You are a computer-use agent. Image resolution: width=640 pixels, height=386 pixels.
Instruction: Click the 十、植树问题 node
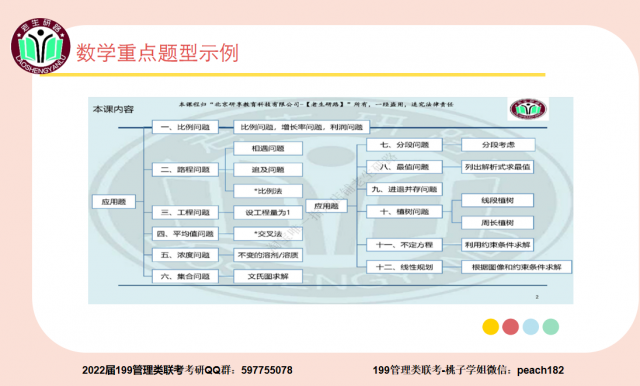[x=404, y=212]
